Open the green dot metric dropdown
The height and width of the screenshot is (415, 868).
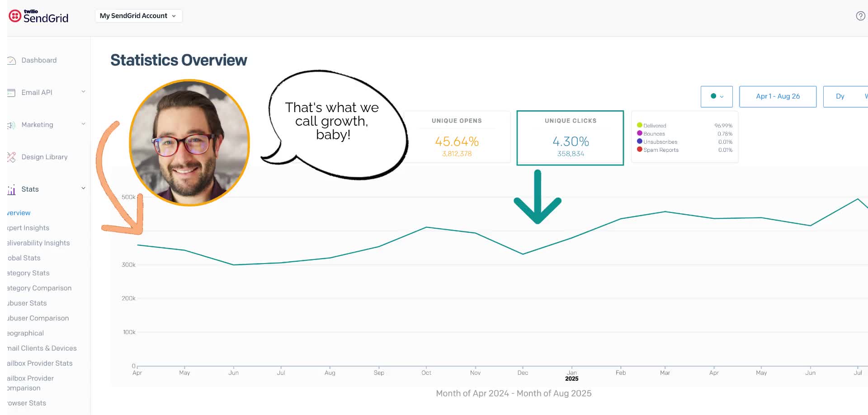click(x=717, y=96)
